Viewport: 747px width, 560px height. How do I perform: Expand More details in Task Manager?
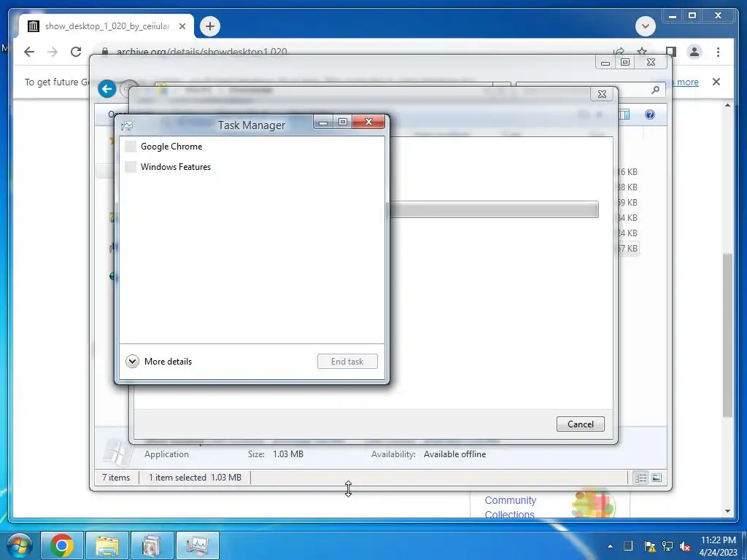(158, 362)
